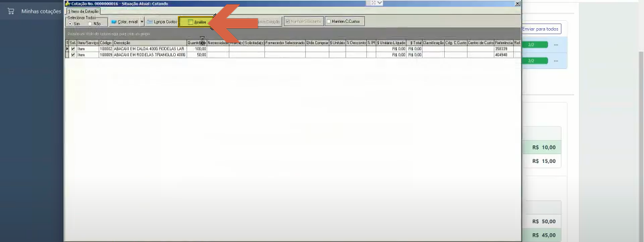The height and width of the screenshot is (242, 644).
Task: Click the $ Unitário Líquido column header
Action: (x=391, y=43)
